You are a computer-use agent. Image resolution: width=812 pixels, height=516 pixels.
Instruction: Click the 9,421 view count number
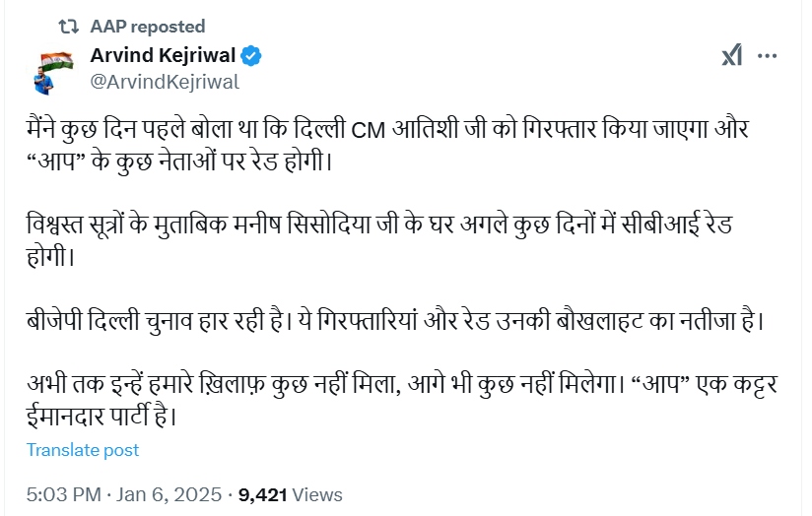click(263, 494)
